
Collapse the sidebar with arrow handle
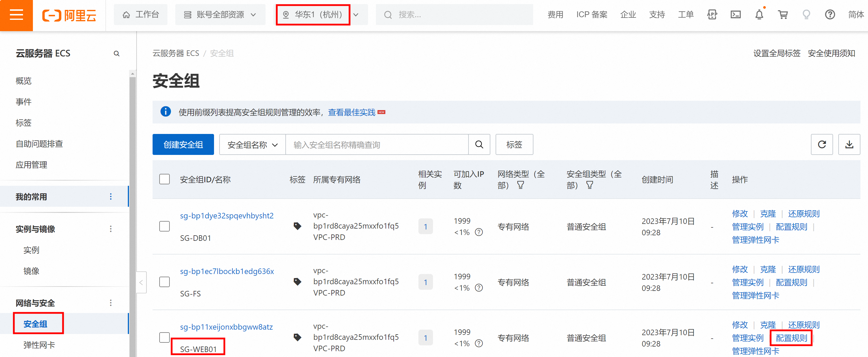point(141,282)
